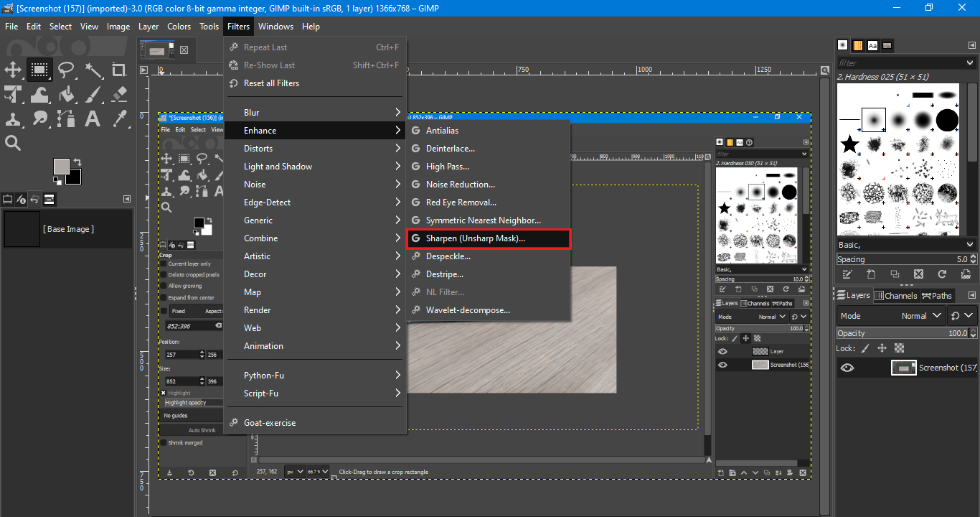Pick the Fuzzy Select magic wand tool

coord(93,70)
